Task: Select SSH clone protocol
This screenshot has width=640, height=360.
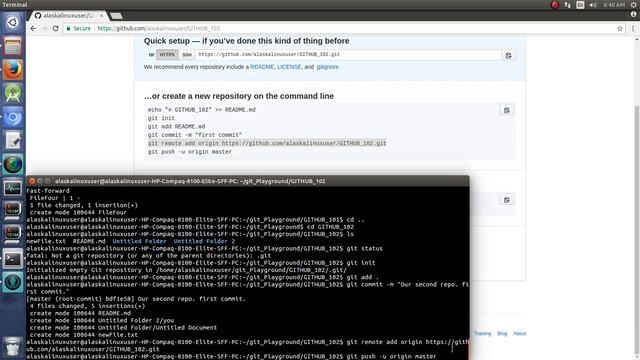Action: (187, 55)
